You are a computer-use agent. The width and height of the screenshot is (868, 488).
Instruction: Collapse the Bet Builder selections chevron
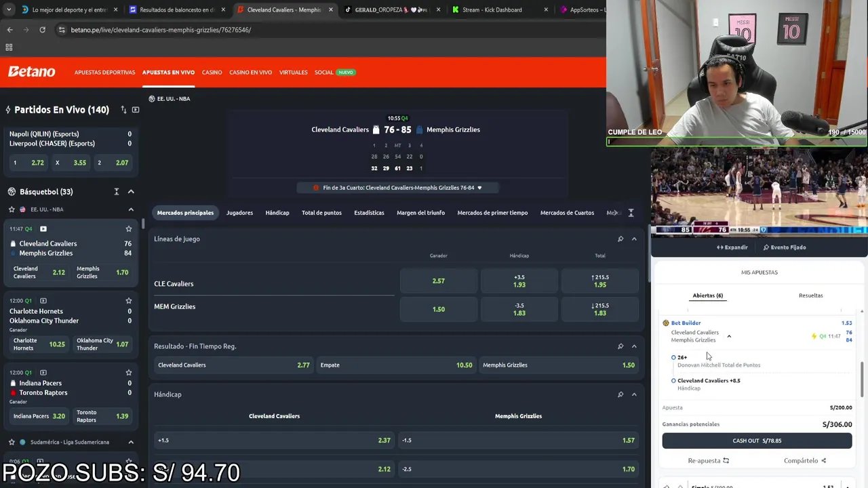click(x=729, y=336)
